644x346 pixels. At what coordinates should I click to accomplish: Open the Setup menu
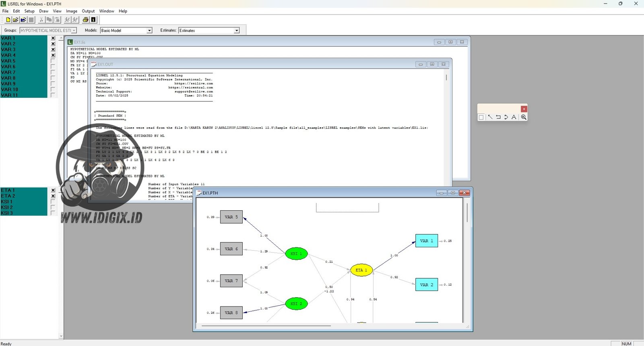(x=29, y=11)
